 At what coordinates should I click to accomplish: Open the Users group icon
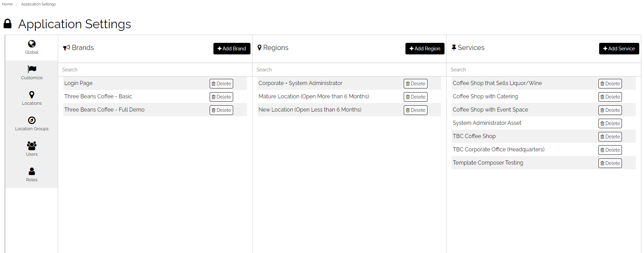coord(32,146)
